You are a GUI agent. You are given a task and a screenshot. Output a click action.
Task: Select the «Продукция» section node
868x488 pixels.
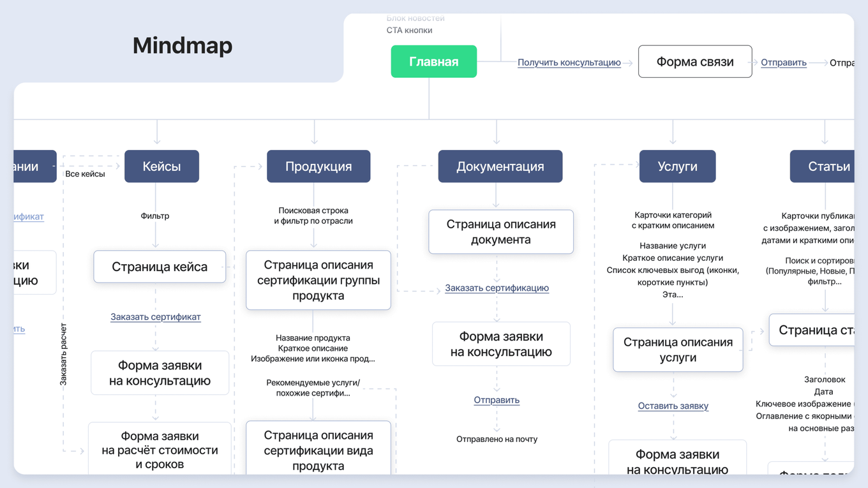point(318,166)
